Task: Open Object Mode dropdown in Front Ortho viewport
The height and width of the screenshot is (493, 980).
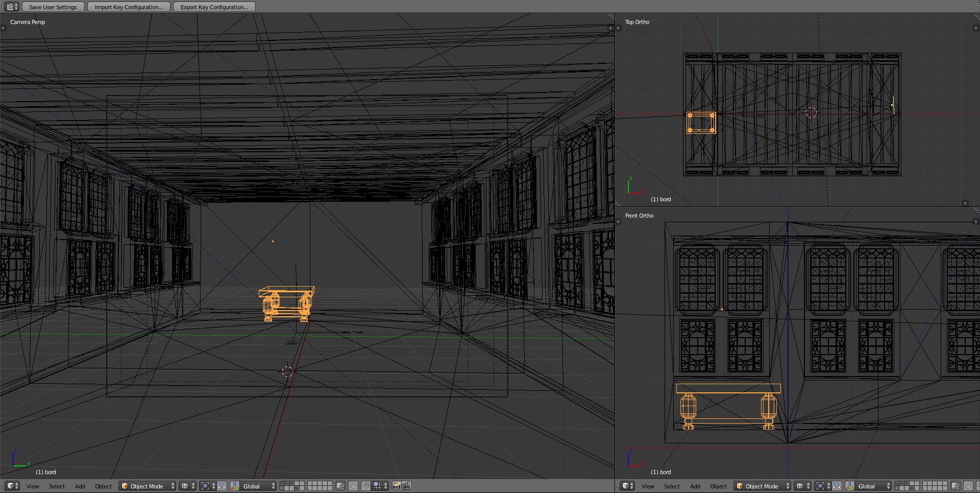Action: (x=763, y=486)
